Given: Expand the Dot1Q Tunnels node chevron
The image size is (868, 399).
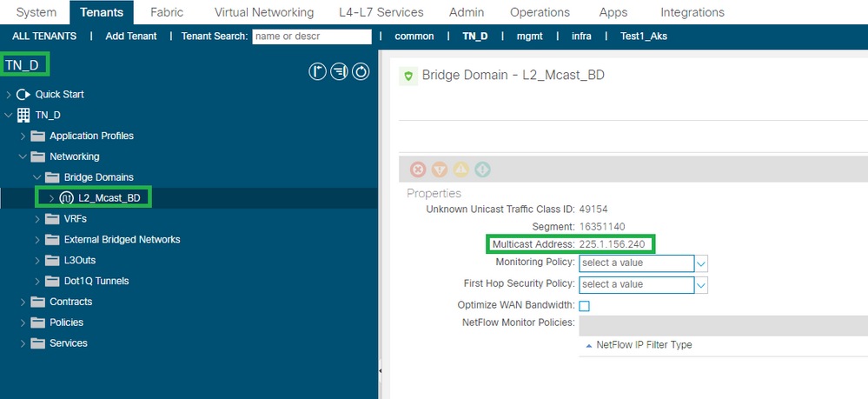Looking at the screenshot, I should (x=37, y=282).
